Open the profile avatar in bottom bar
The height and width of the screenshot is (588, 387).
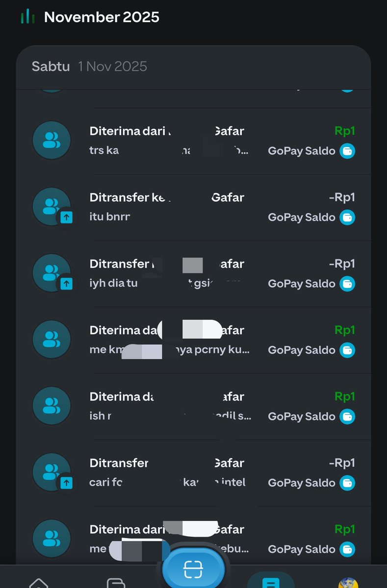(348, 583)
